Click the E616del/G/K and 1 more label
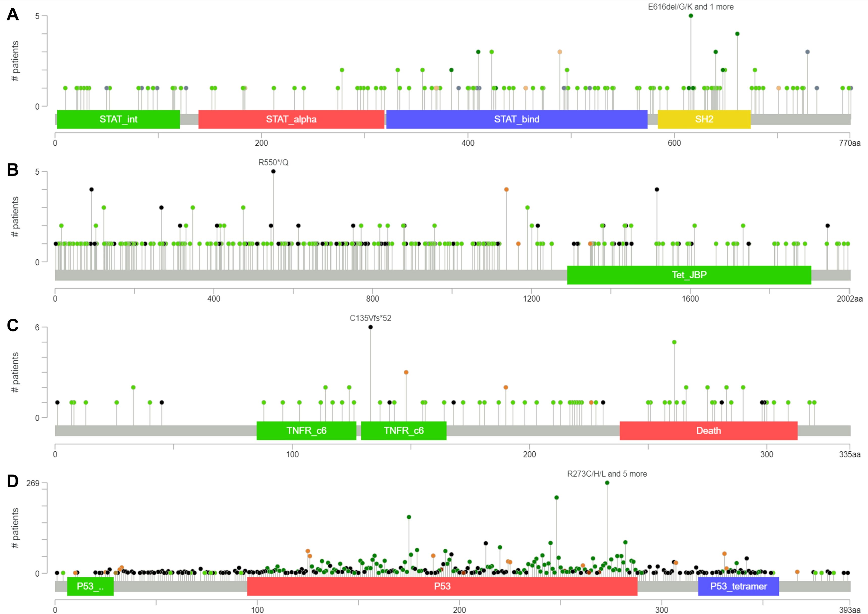 (x=691, y=7)
